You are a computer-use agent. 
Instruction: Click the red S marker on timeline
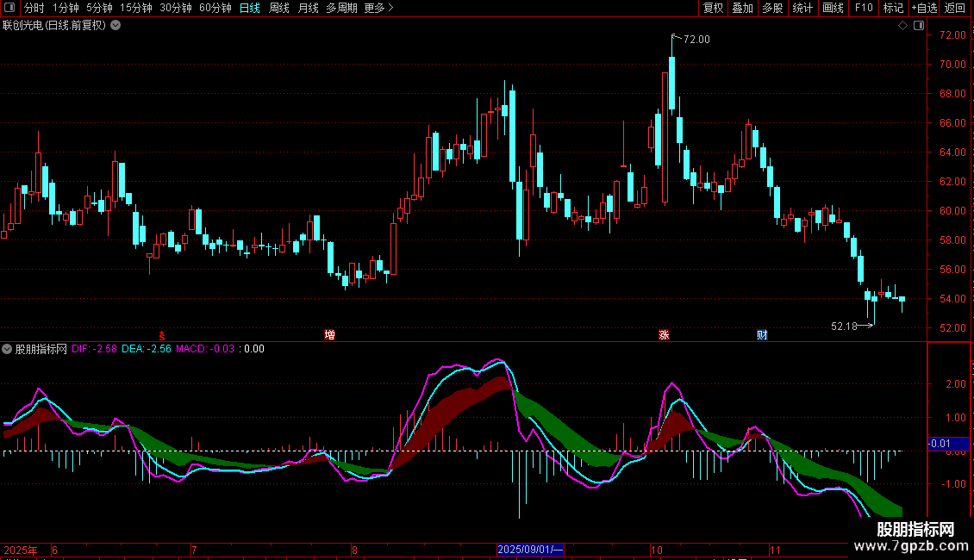pyautogui.click(x=161, y=335)
